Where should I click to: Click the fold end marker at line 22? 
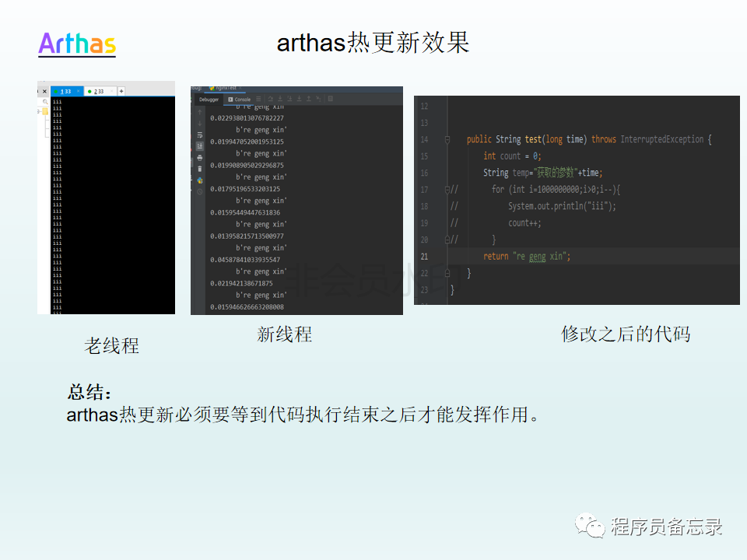pos(447,273)
